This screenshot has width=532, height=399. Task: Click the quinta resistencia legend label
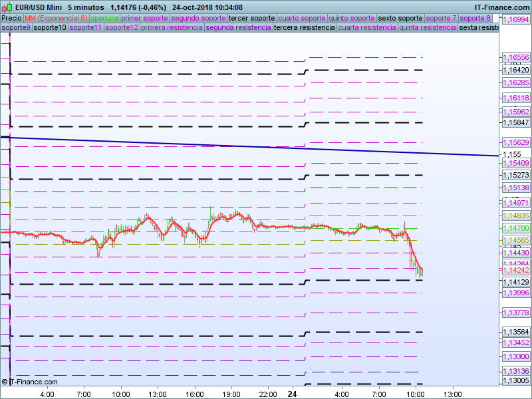(428, 28)
